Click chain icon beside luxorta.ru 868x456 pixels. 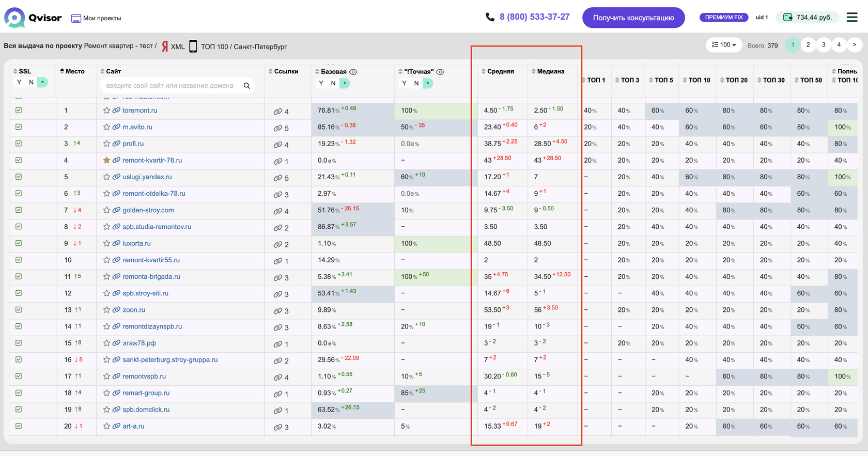(116, 243)
